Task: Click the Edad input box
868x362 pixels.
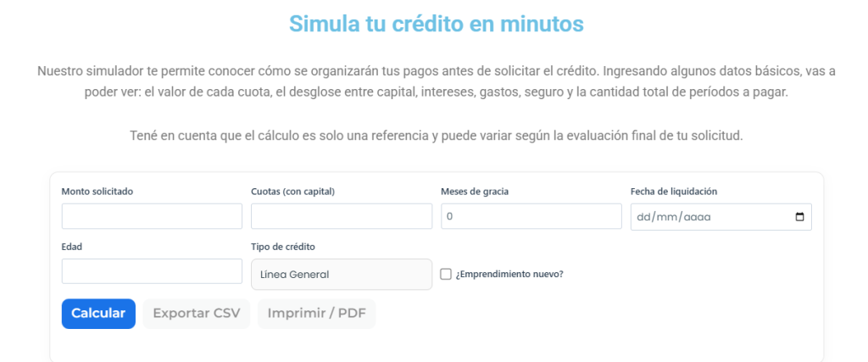Action: (152, 271)
